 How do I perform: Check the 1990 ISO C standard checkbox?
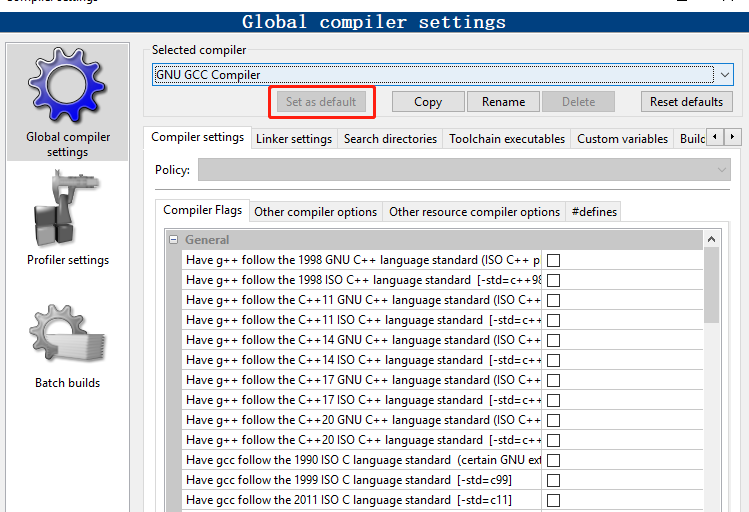click(x=553, y=460)
